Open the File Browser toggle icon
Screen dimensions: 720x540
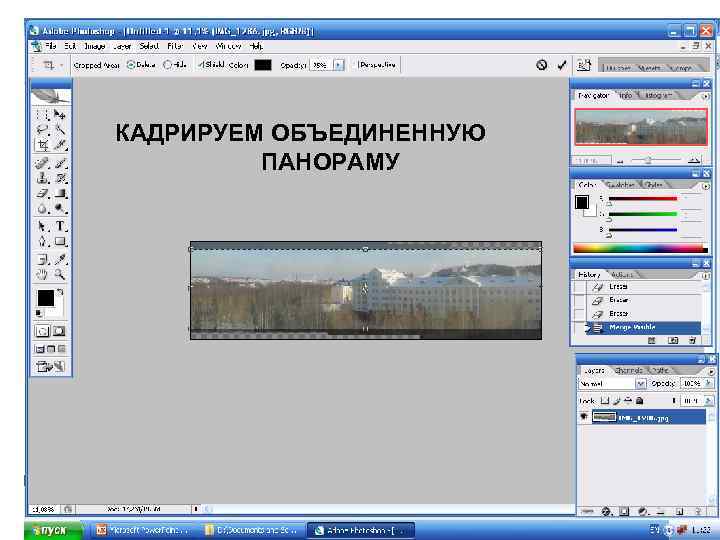pos(584,65)
